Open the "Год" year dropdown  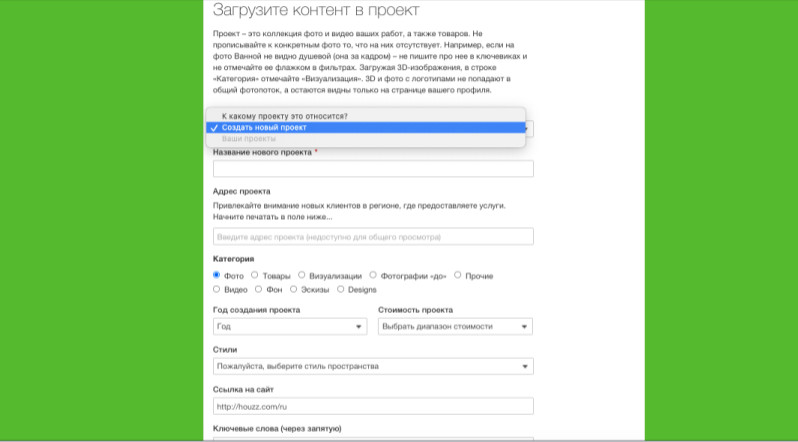290,327
